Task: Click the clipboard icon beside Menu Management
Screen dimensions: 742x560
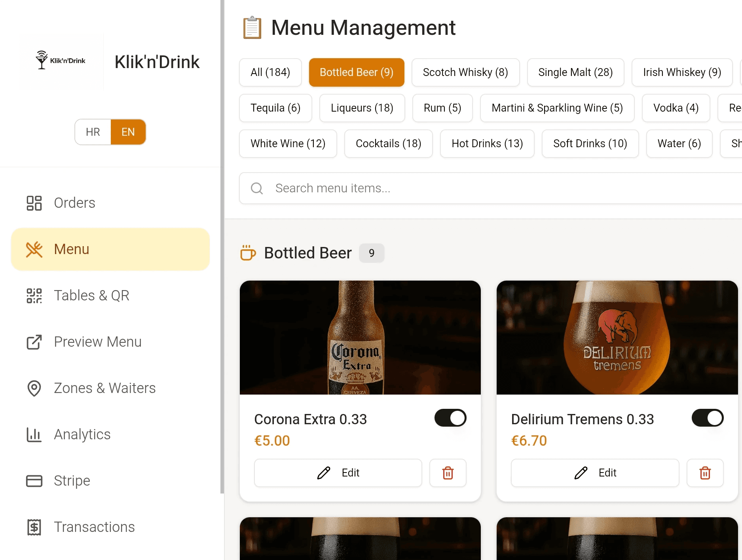Action: (252, 28)
